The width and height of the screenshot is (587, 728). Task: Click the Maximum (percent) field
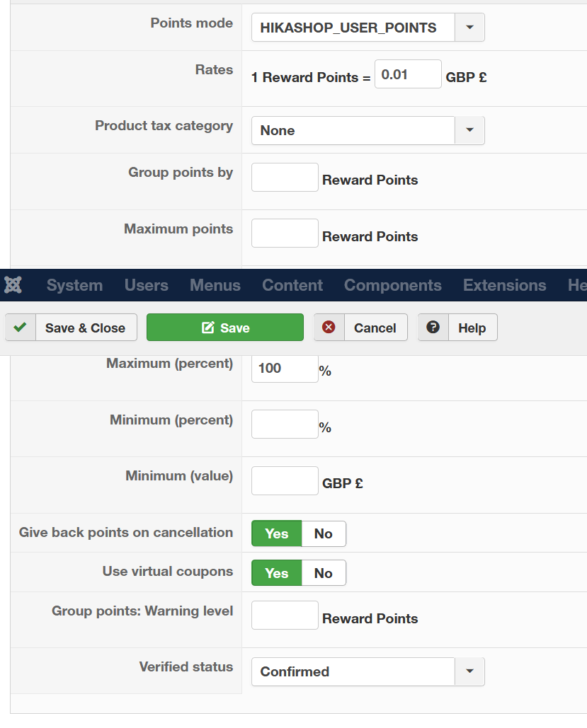(x=285, y=368)
